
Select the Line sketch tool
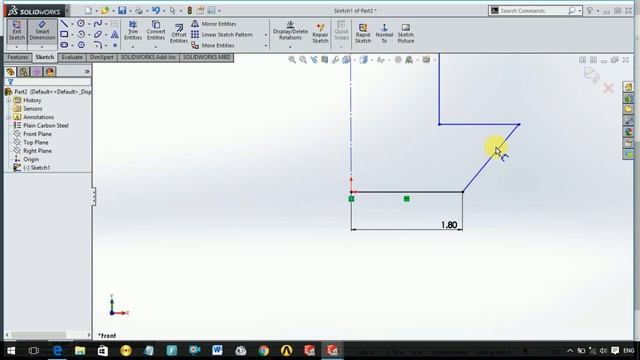click(x=64, y=24)
